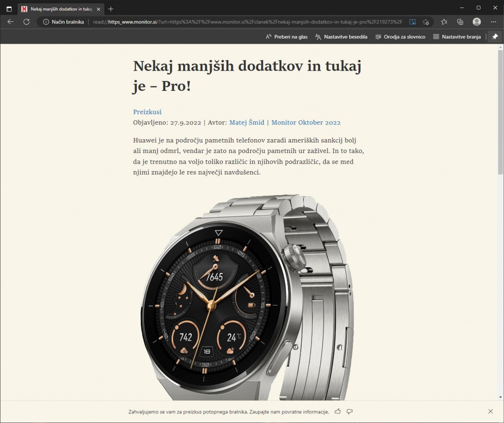
Task: Open the tab actions menu icon
Action: pos(9,9)
